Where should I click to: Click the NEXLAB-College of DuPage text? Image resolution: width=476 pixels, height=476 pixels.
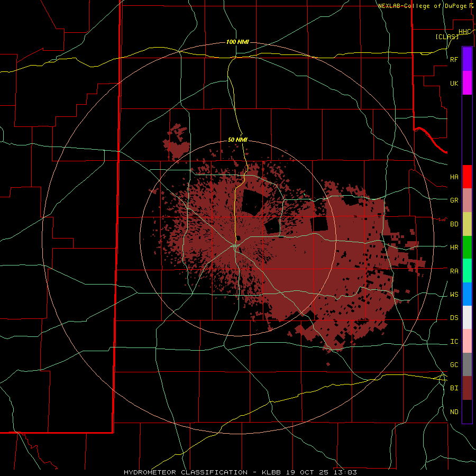tap(422, 6)
